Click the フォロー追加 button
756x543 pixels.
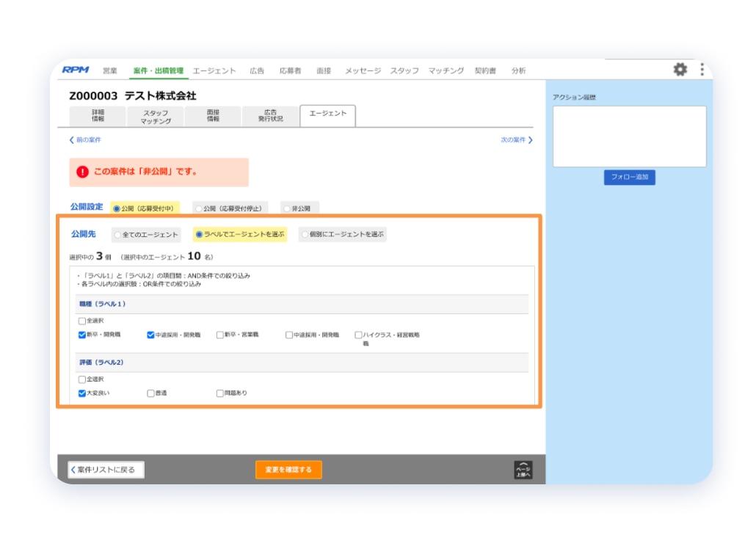pos(629,178)
